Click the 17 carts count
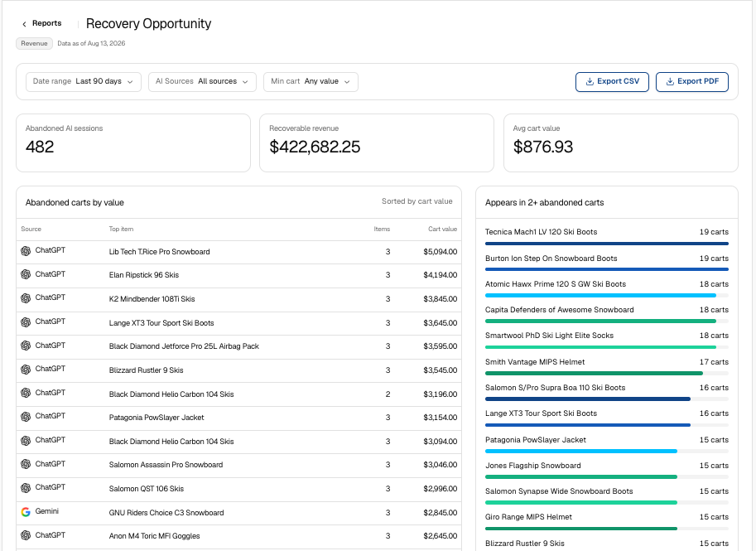Viewport: 756px width, 551px height. 714,362
